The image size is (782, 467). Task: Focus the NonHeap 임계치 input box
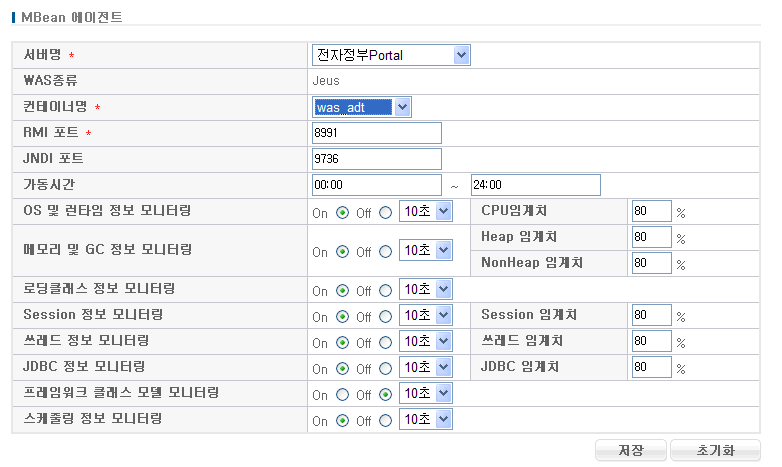pos(651,263)
